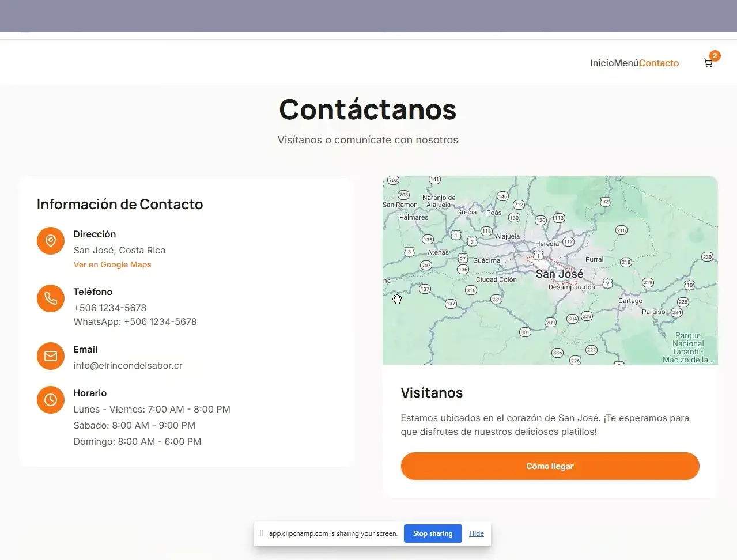Click Cartago on the map
This screenshot has height=560, width=737.
pyautogui.click(x=630, y=301)
